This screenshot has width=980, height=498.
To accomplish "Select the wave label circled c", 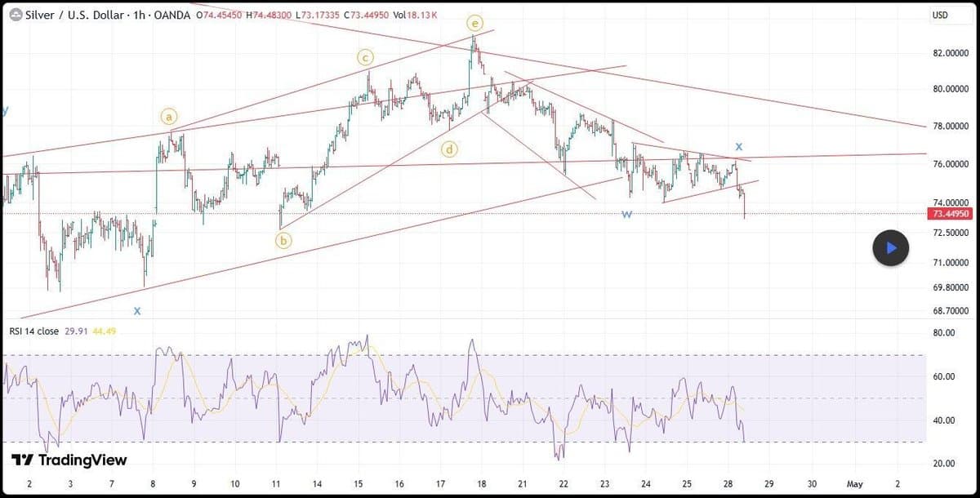I will (x=365, y=57).
